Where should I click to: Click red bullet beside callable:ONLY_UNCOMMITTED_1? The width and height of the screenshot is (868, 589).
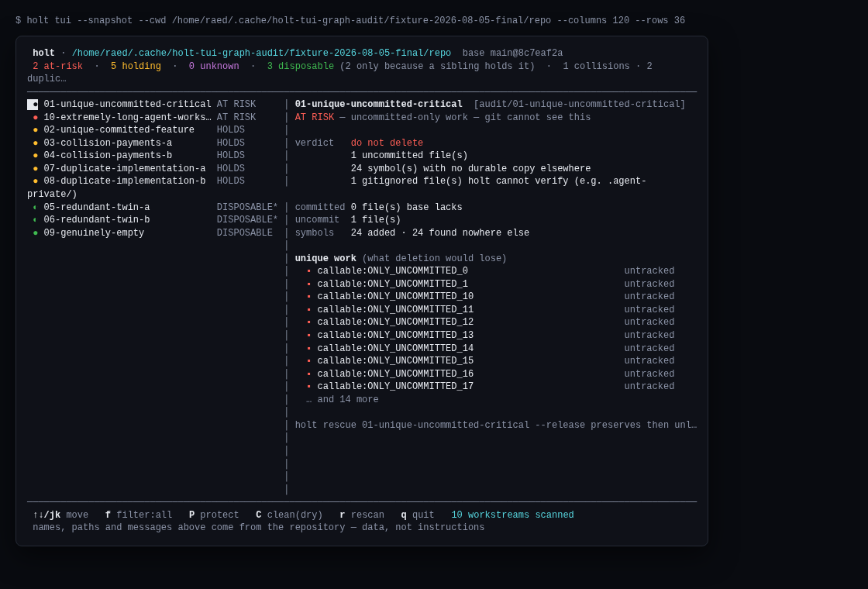(309, 284)
